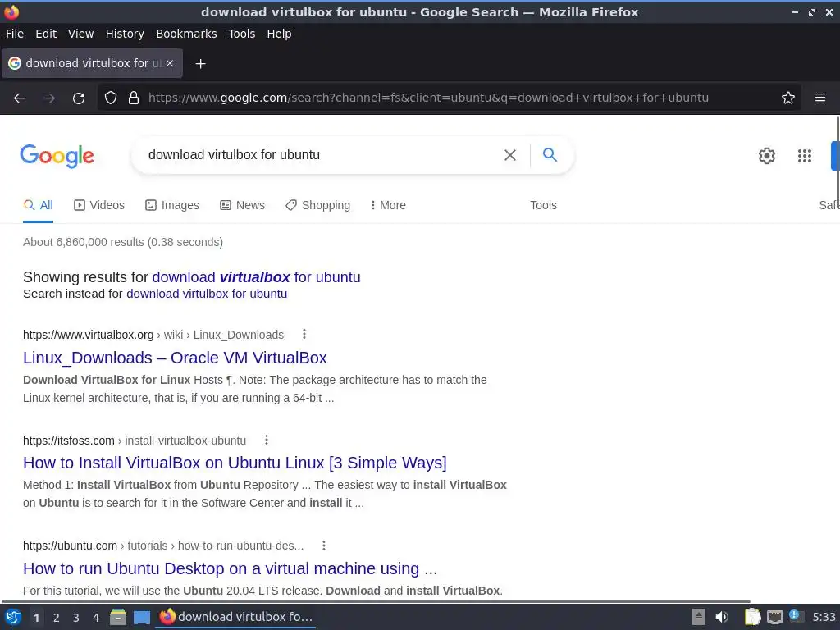Click the padlock site security icon
The width and height of the screenshot is (840, 630).
[134, 98]
